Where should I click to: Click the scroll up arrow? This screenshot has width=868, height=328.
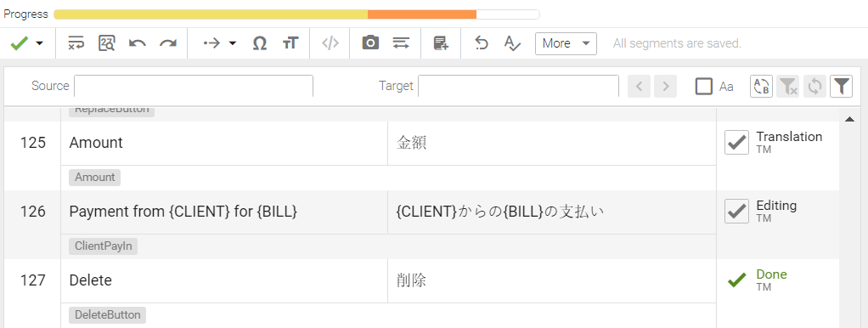tap(848, 119)
